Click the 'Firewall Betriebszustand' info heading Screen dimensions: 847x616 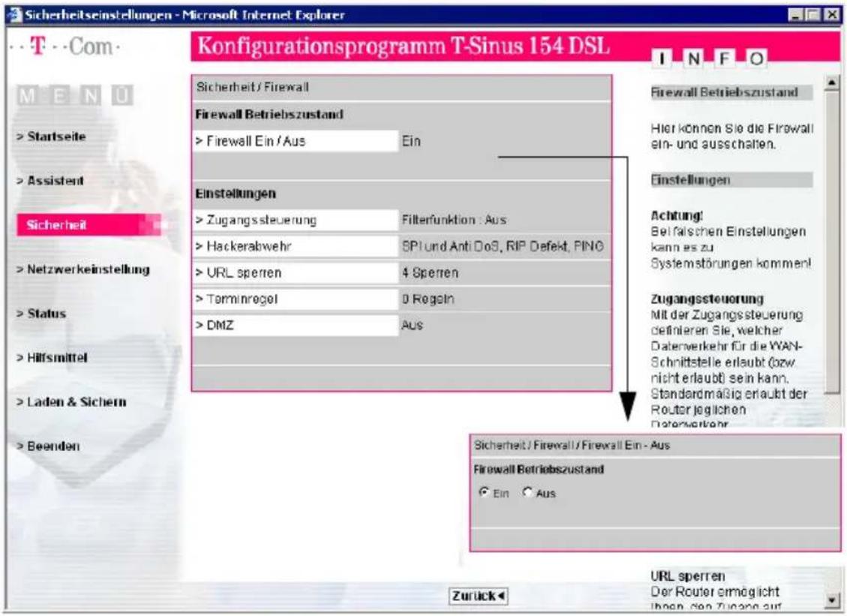pyautogui.click(x=725, y=92)
